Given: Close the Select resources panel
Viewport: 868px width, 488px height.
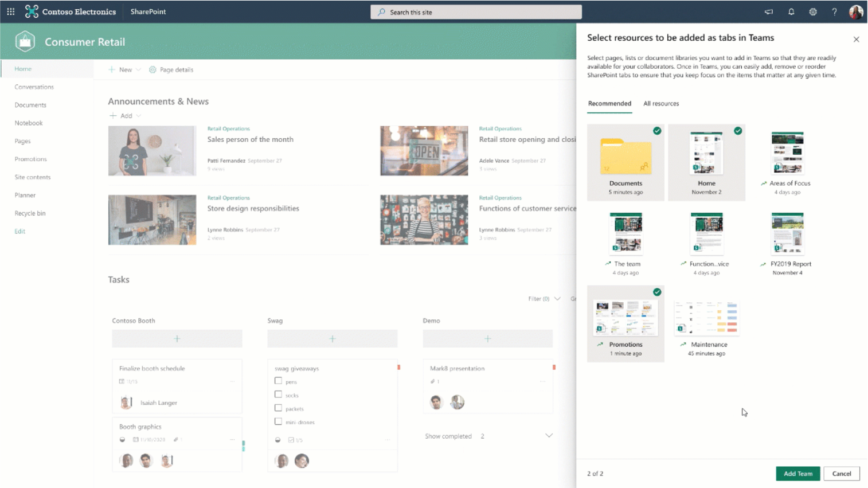Looking at the screenshot, I should click(856, 40).
